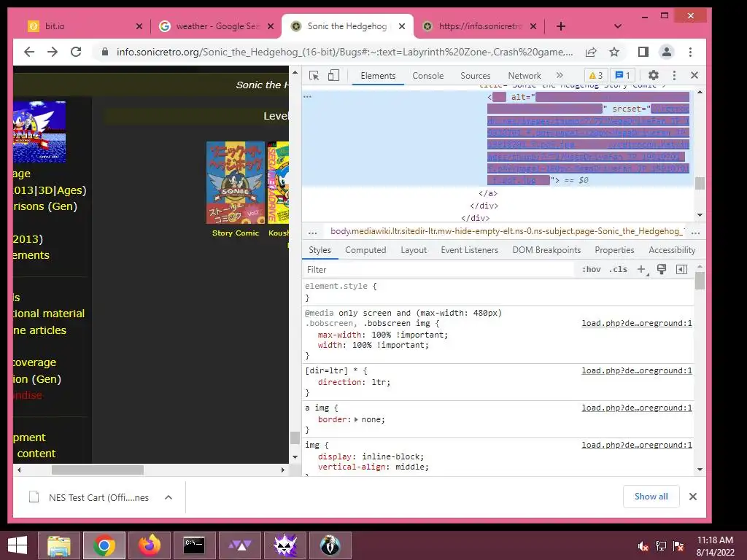This screenshot has height=560, width=747.
Task: Open the issues message badge
Action: pos(623,75)
